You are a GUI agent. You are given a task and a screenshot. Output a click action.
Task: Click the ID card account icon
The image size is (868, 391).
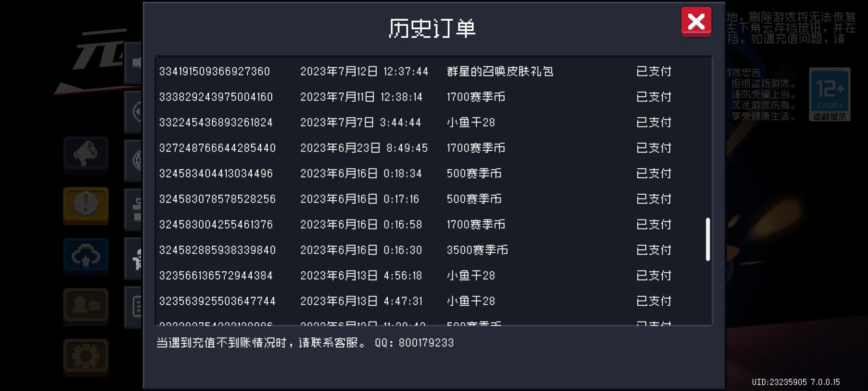86,306
